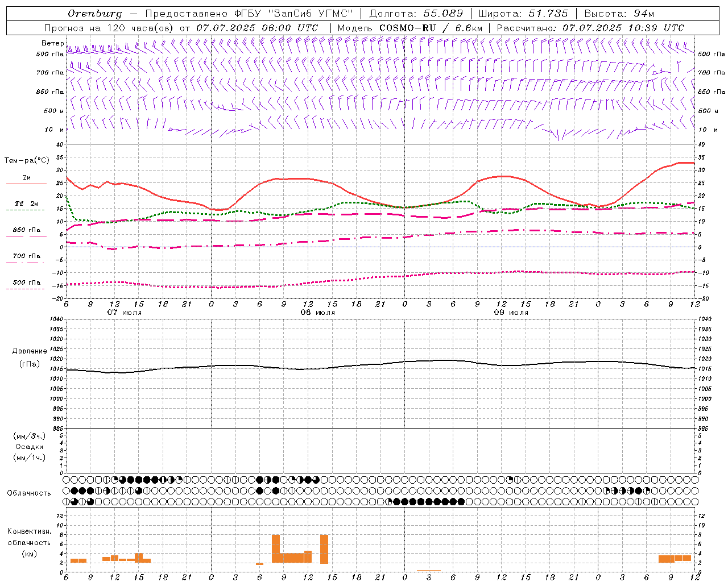This screenshot has width=728, height=582.
Task: Click the 'Давление' pressure panel label
Action: pyautogui.click(x=30, y=351)
